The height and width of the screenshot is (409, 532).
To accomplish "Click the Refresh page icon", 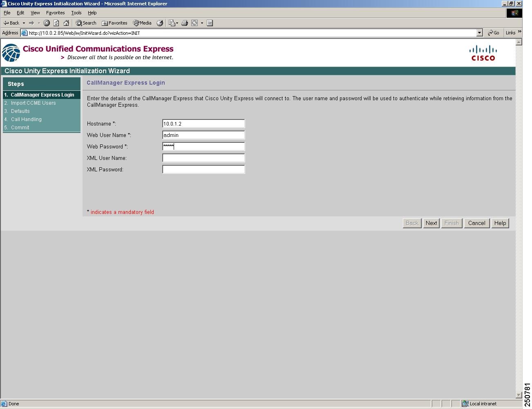I will (x=56, y=23).
